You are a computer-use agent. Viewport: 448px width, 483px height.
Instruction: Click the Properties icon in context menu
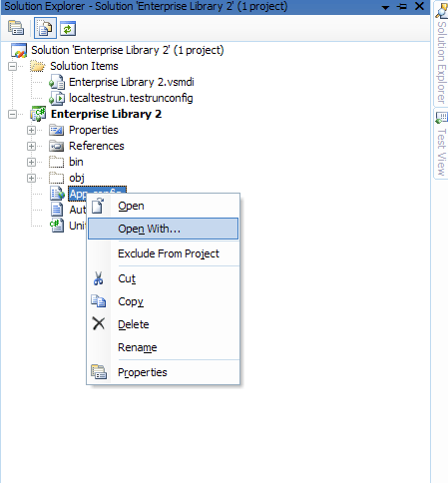pos(99,372)
